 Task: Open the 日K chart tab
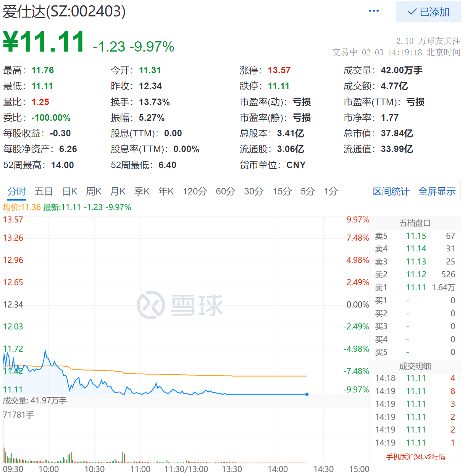point(70,191)
